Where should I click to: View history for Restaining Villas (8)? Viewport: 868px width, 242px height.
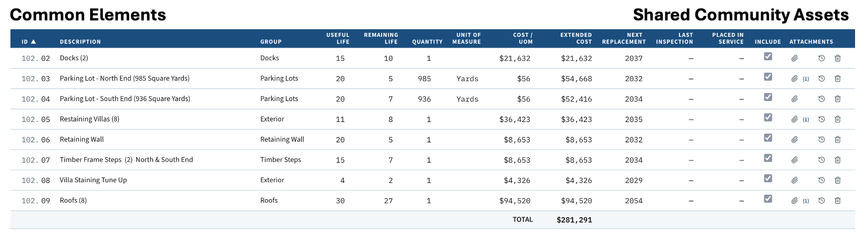point(822,120)
